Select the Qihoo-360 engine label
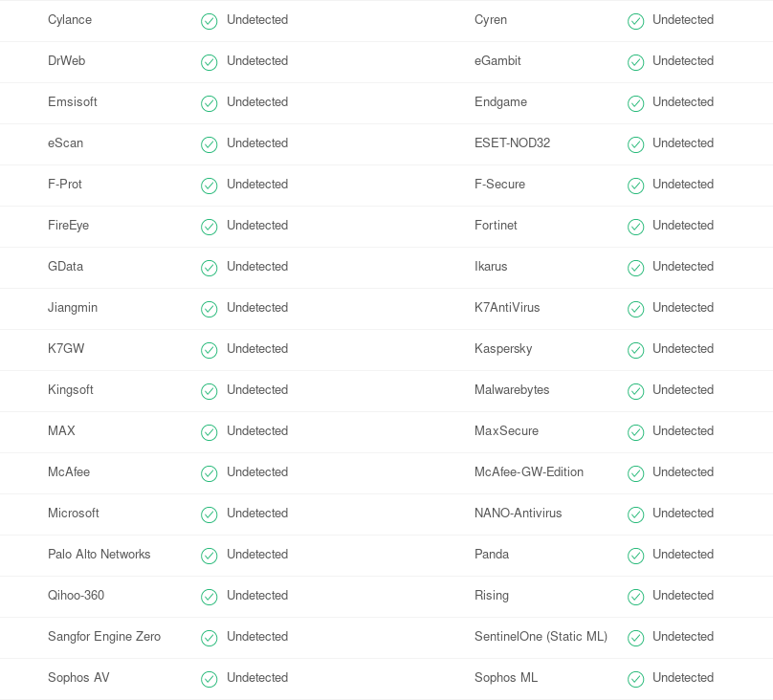The image size is (773, 700). (x=76, y=595)
